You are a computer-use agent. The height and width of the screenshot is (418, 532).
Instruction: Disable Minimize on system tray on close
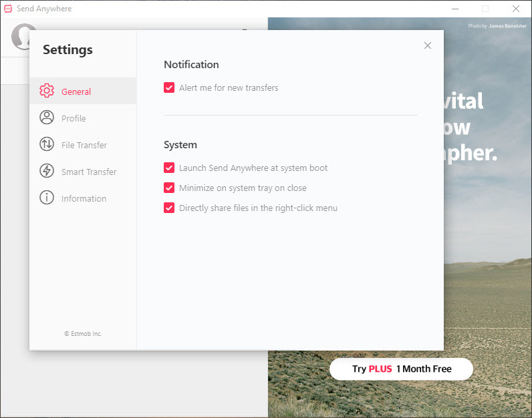point(169,188)
